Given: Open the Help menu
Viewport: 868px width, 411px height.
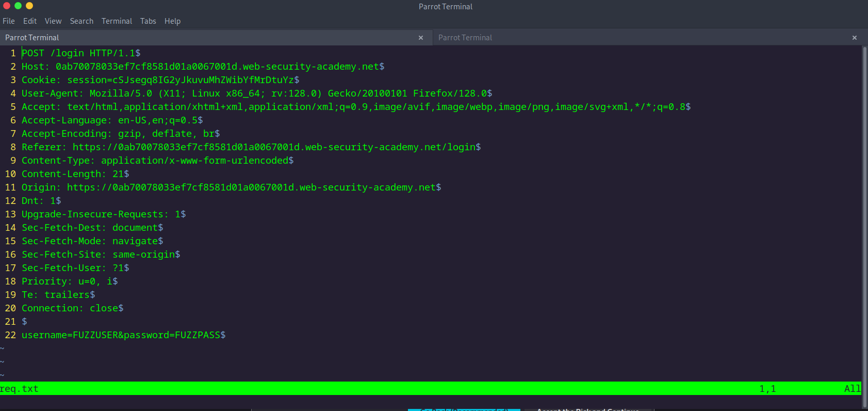Looking at the screenshot, I should point(172,21).
